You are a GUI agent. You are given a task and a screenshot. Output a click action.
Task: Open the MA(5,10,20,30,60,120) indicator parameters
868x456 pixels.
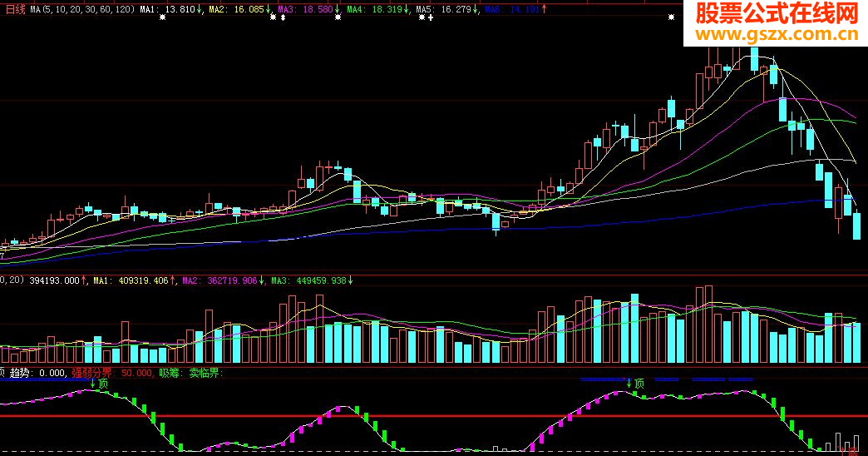82,9
